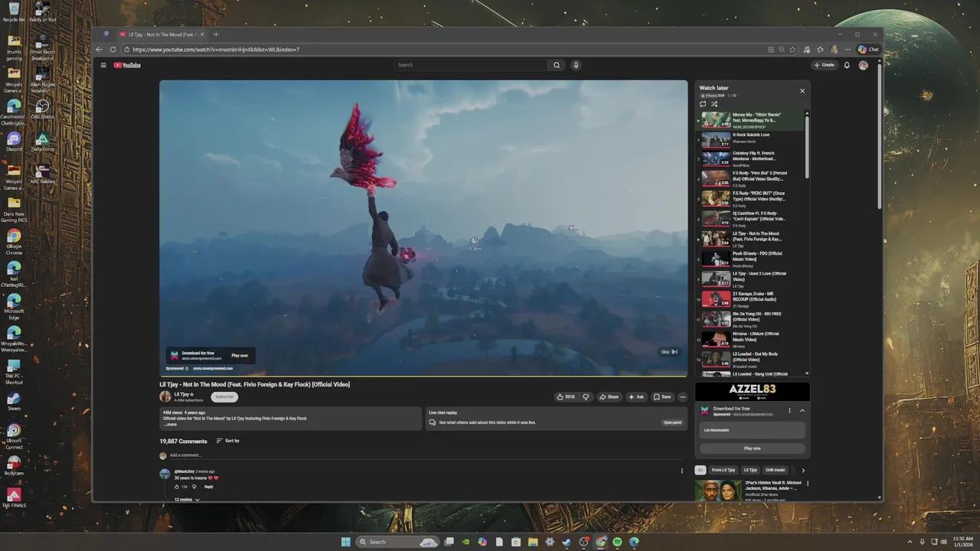This screenshot has width=980, height=551.
Task: Select the All filter chip
Action: point(700,470)
